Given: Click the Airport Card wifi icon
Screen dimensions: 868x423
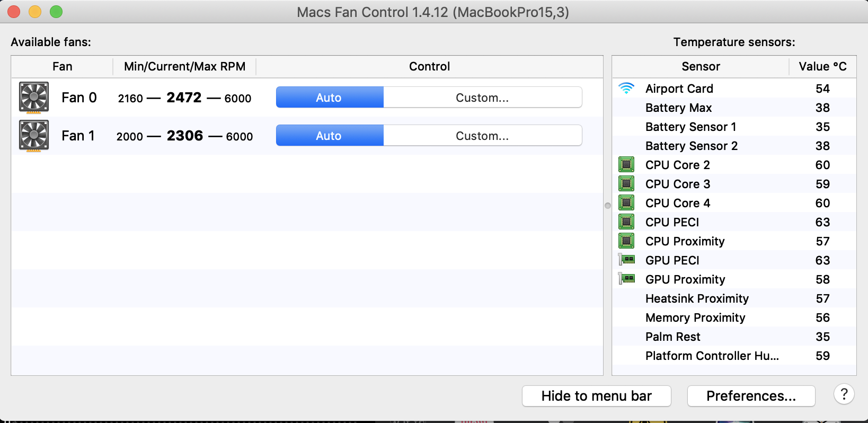Looking at the screenshot, I should 626,89.
